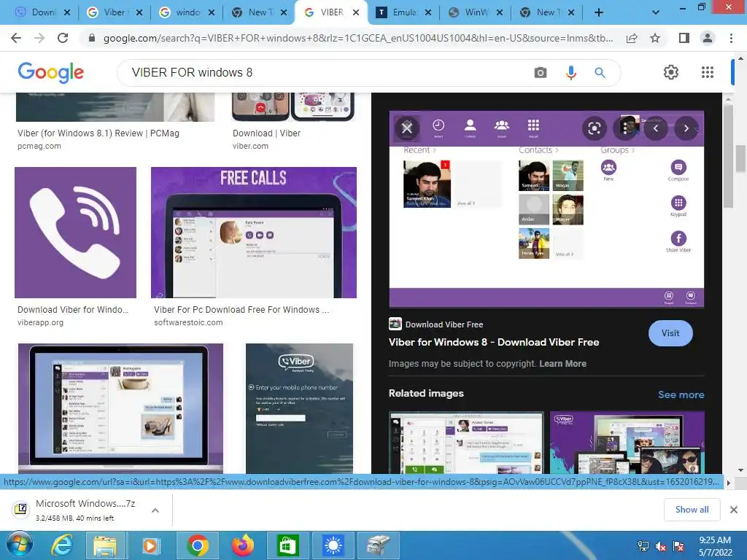Screen dimensions: 747x560
Task: Click the preview panel scrollbar thumb
Action: [728, 156]
